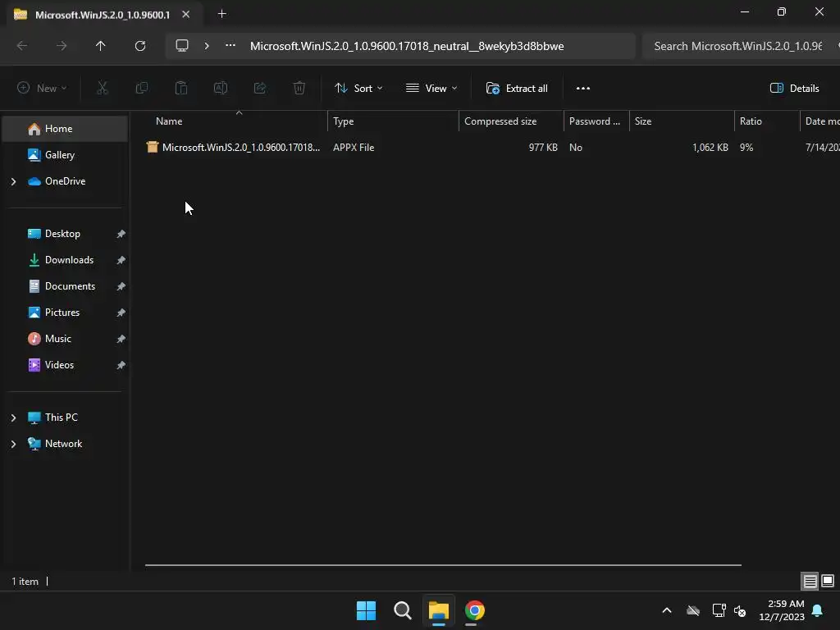Add a new tab with plus button
The width and height of the screenshot is (840, 630).
221,14
